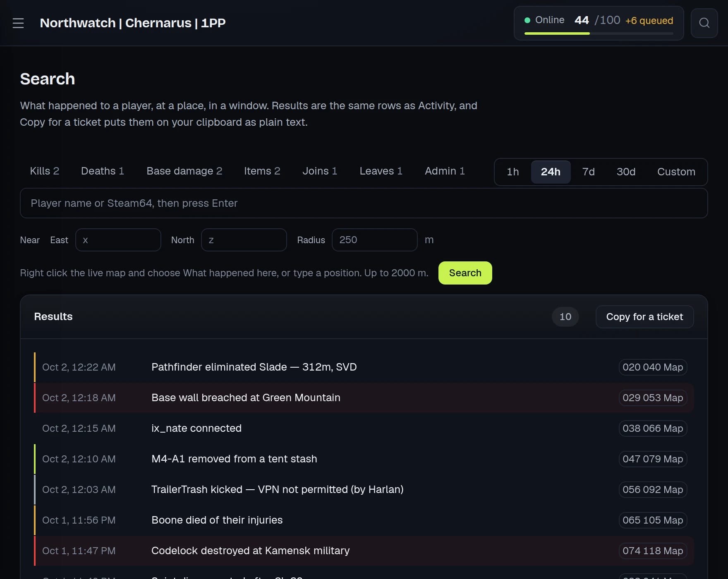Click the Radius input field

pyautogui.click(x=375, y=240)
